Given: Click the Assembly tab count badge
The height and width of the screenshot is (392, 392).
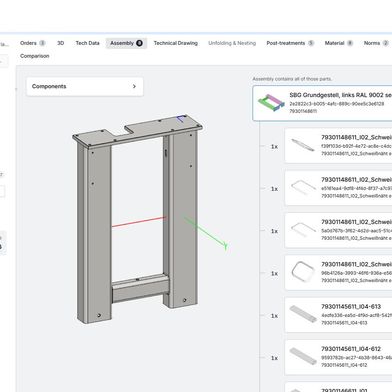Looking at the screenshot, I should [139, 43].
